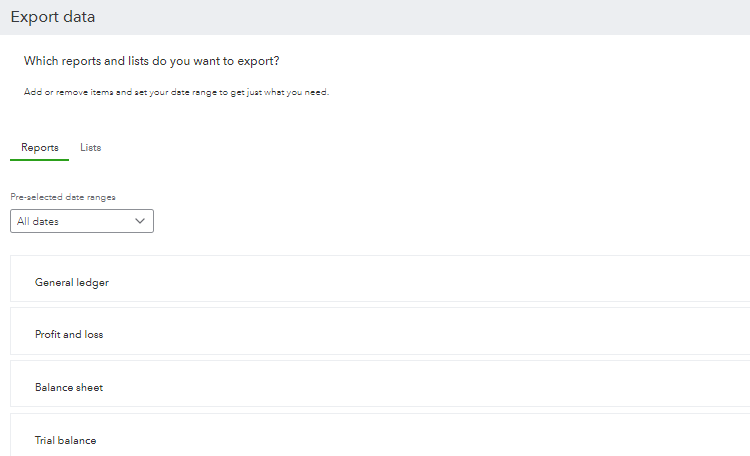Choose the Balance sheet report row

(x=380, y=384)
